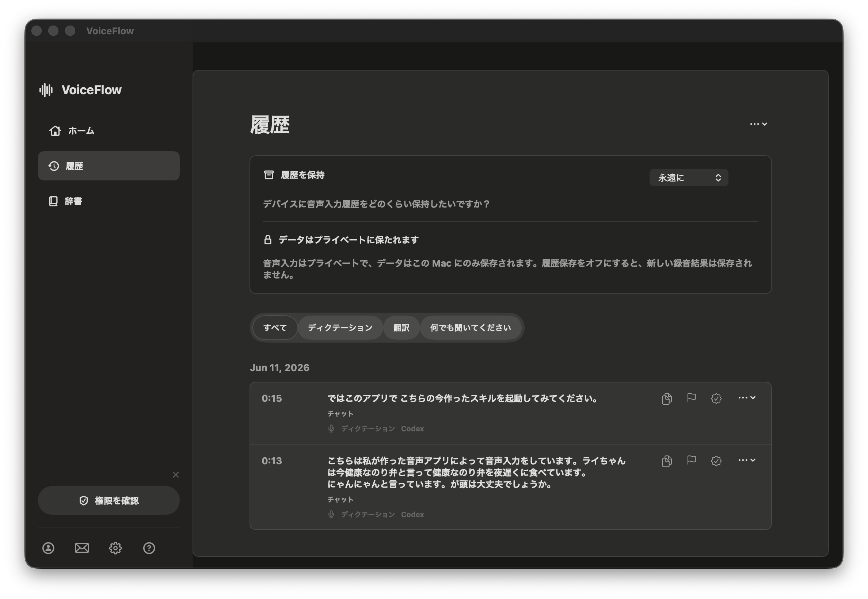
Task: Switch to the 翻訳 filter tab
Action: tap(401, 328)
